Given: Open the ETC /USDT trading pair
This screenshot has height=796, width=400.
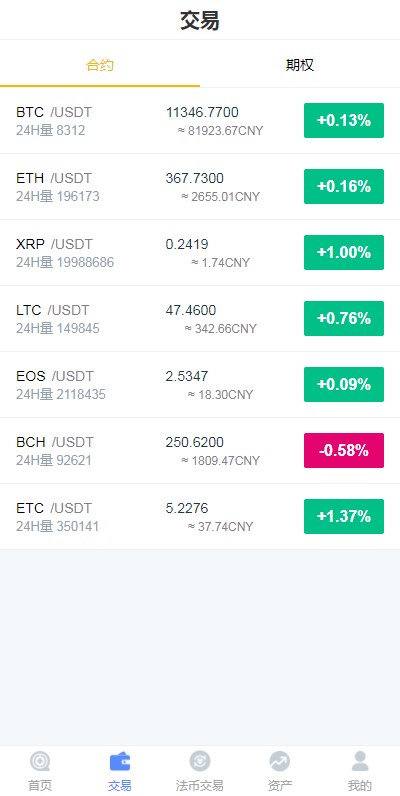Looking at the screenshot, I should tap(54, 508).
